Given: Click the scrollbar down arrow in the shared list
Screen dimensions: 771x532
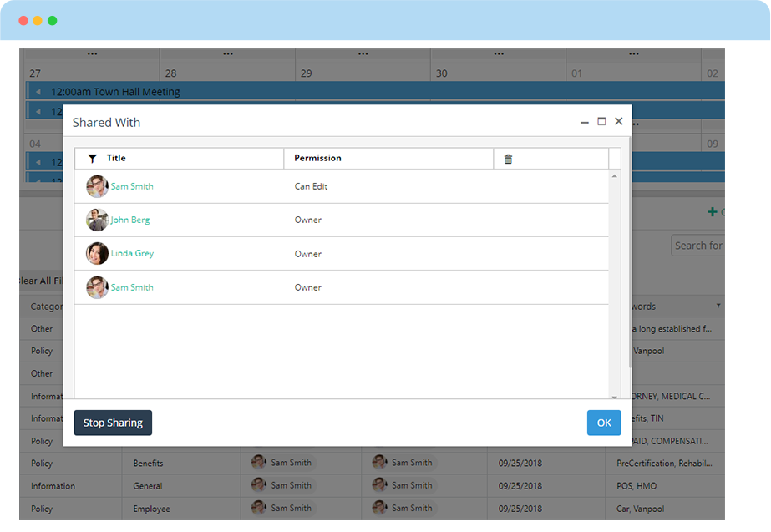Looking at the screenshot, I should click(x=615, y=396).
